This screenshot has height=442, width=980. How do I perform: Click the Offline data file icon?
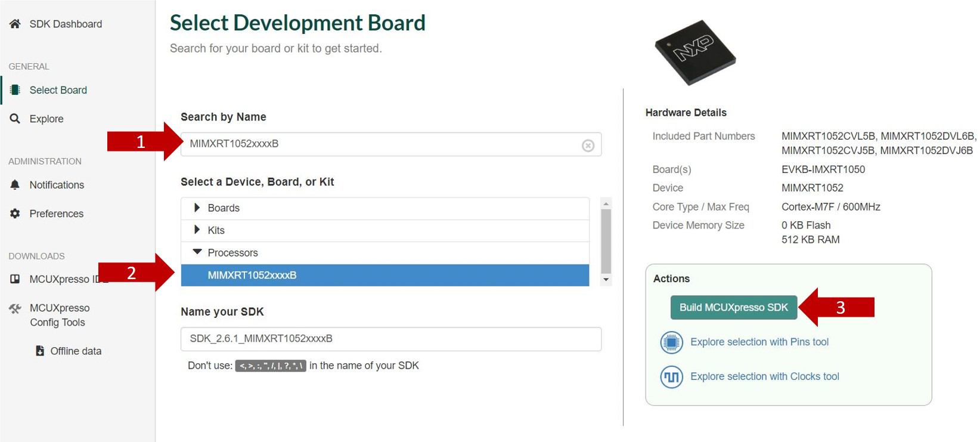[40, 351]
